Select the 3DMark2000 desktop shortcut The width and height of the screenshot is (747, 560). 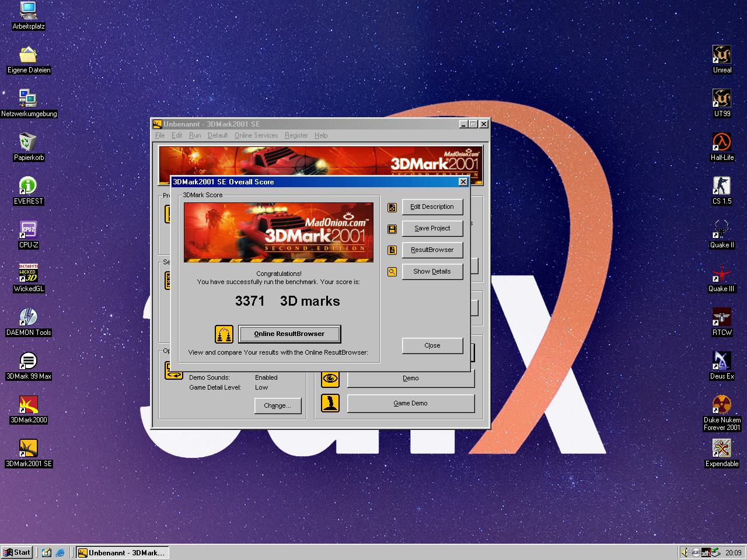coord(29,409)
